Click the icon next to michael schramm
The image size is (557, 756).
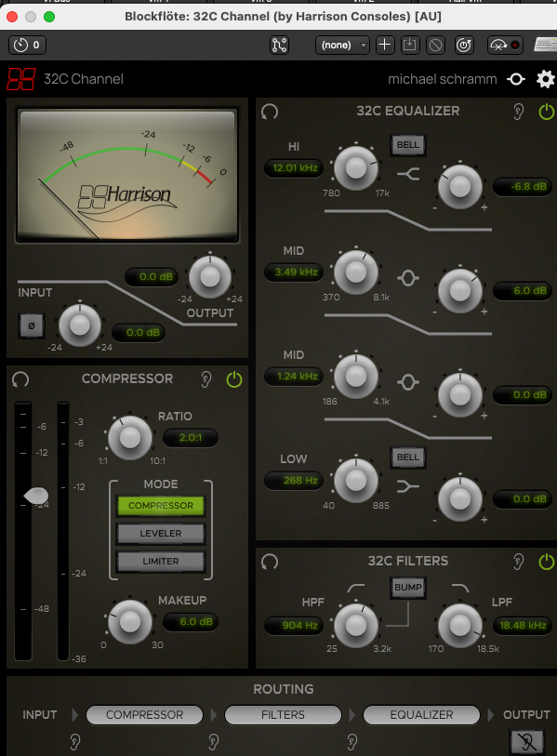click(x=516, y=79)
